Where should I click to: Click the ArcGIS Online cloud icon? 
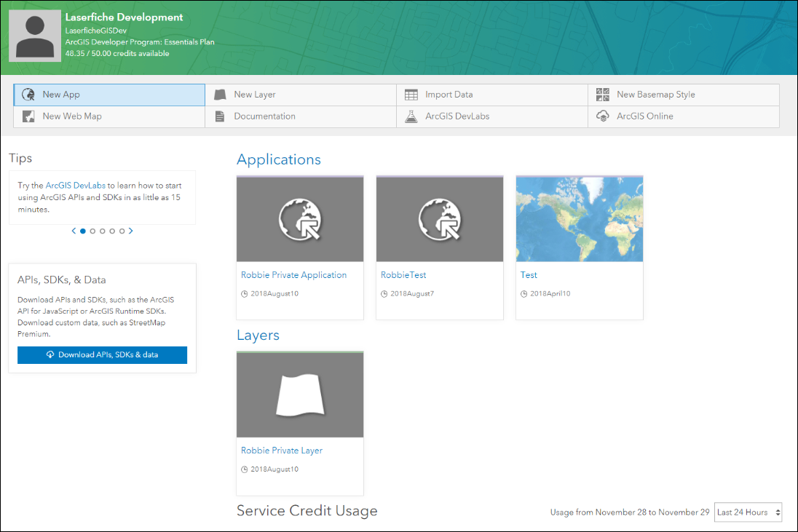click(602, 116)
